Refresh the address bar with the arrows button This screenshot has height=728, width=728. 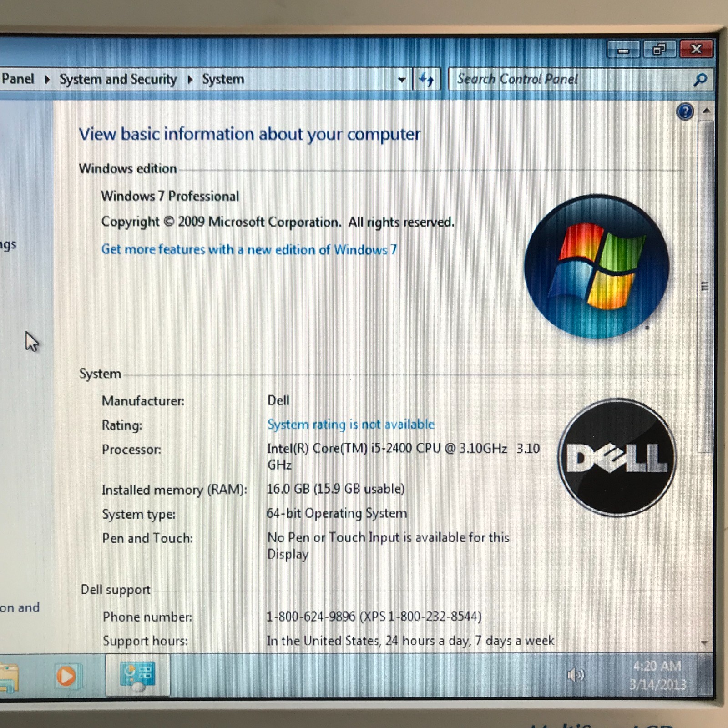click(x=426, y=79)
